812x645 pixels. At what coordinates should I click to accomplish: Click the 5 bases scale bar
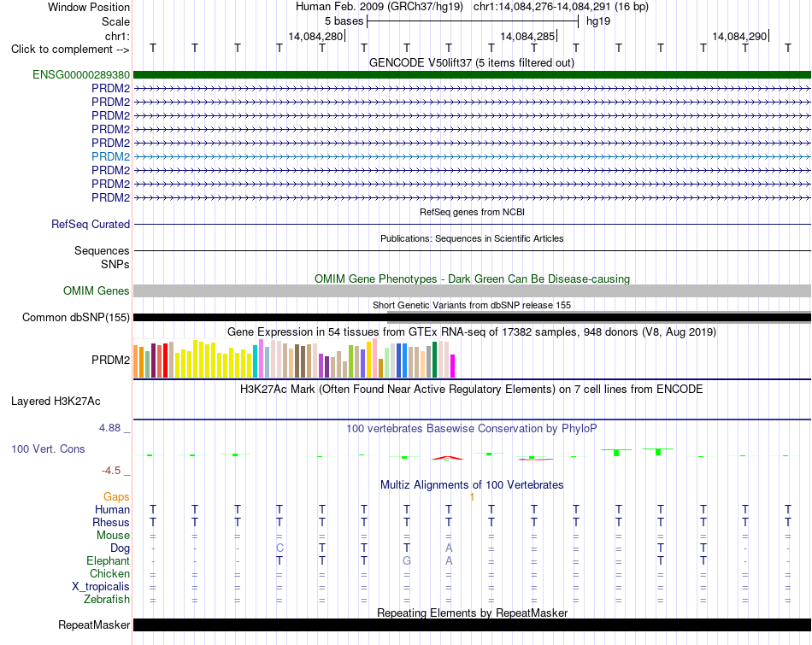pos(473,21)
